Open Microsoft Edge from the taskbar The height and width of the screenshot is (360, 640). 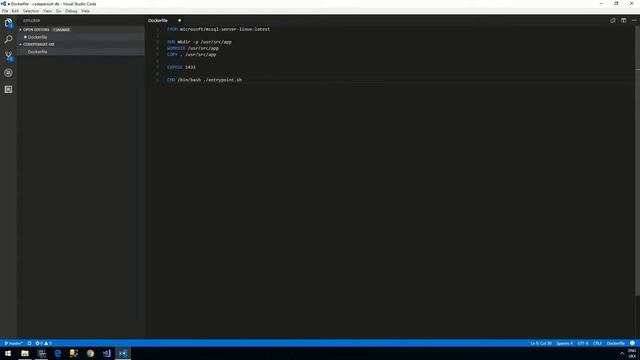click(x=58, y=353)
